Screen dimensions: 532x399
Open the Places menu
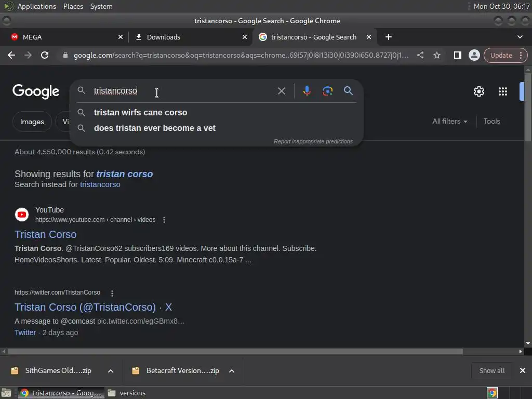(x=73, y=6)
